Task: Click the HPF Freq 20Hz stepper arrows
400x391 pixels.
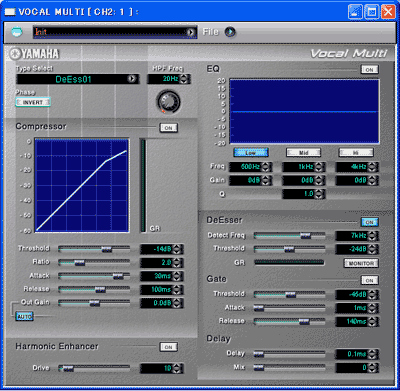Action: (184, 79)
